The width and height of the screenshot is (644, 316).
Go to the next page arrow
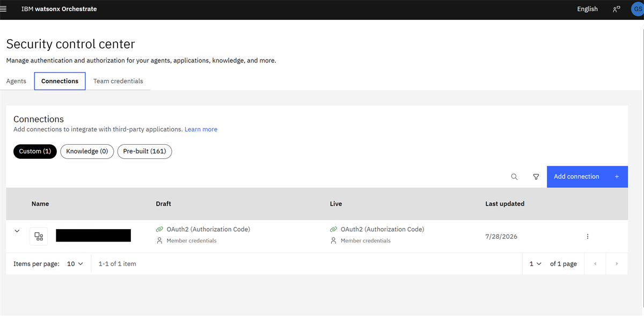click(x=617, y=264)
